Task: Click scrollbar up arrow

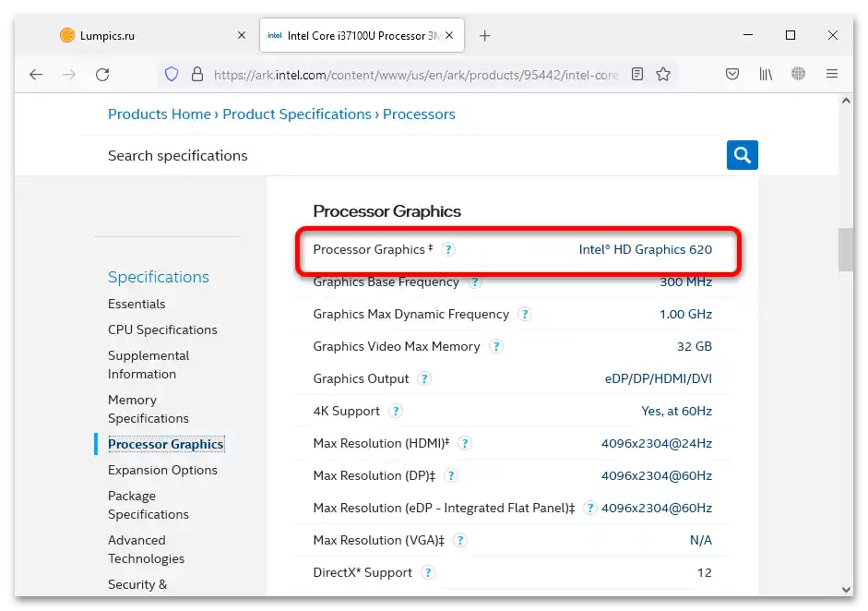Action: pyautogui.click(x=845, y=101)
